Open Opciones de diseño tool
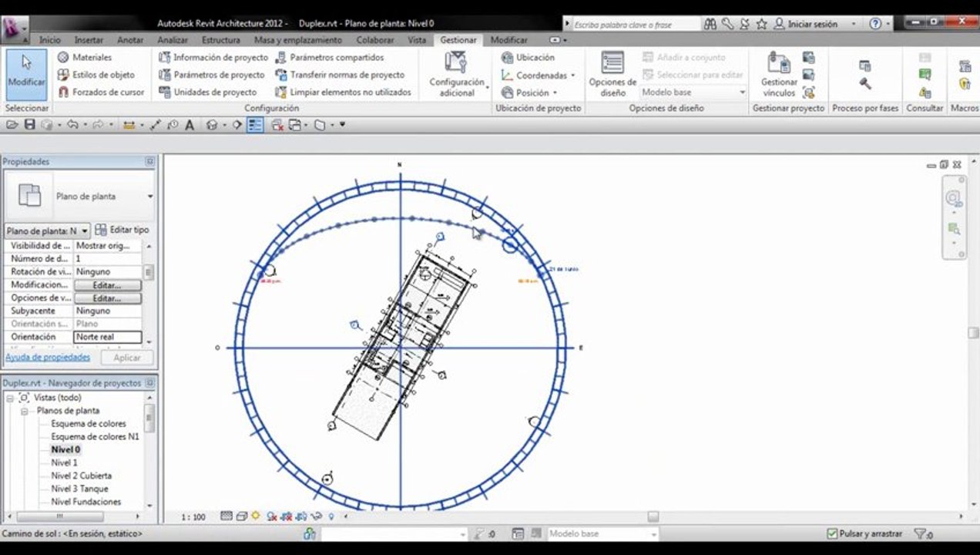The height and width of the screenshot is (555, 980). click(612, 75)
